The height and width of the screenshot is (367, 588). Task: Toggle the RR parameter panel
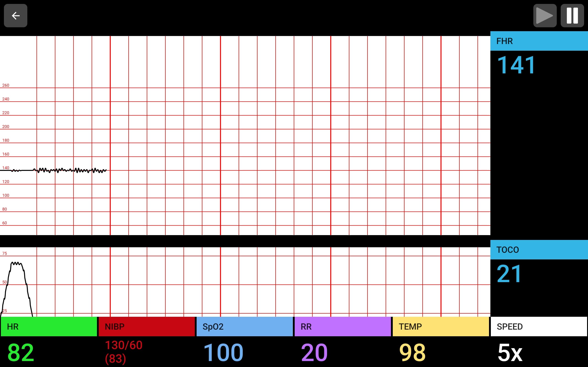point(343,326)
